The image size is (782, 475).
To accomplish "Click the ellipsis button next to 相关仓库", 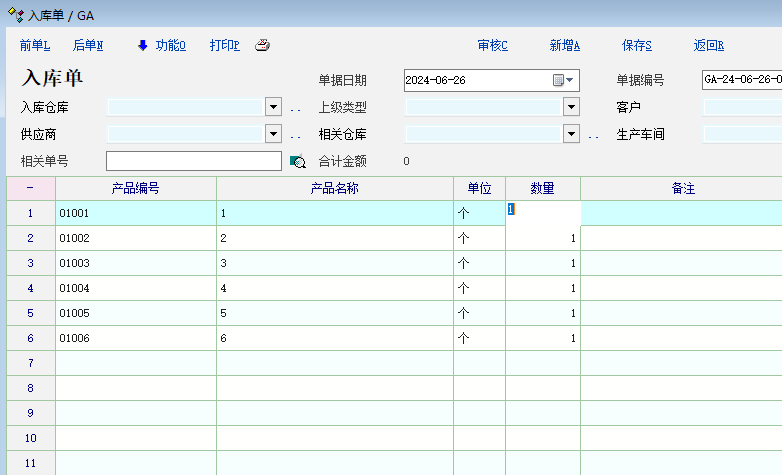I will tap(593, 135).
